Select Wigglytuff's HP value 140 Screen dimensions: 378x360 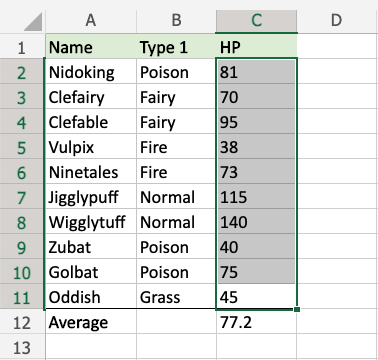pos(256,222)
